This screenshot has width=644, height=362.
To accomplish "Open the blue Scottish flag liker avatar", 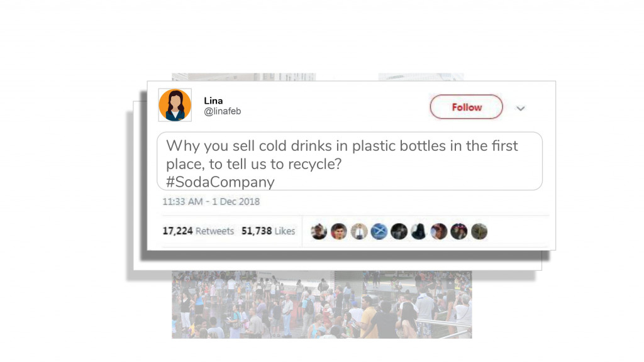I will tap(379, 231).
